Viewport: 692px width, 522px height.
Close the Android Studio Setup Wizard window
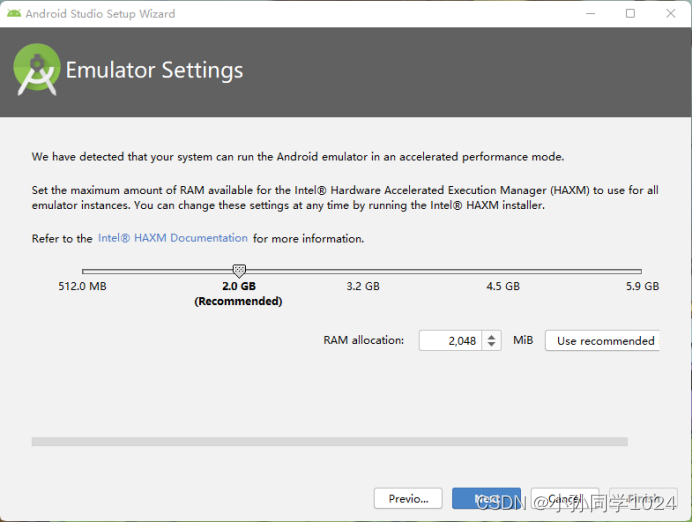click(670, 14)
